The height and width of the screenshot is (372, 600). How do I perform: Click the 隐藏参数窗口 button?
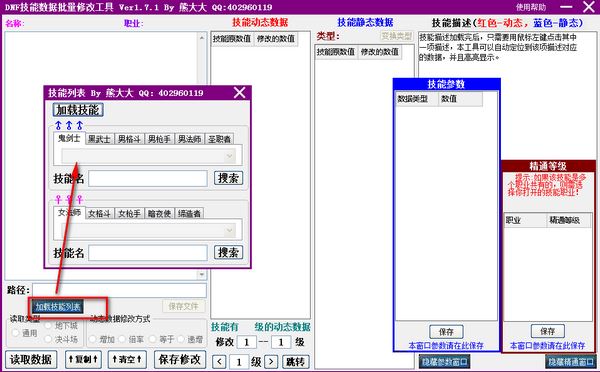(x=444, y=362)
